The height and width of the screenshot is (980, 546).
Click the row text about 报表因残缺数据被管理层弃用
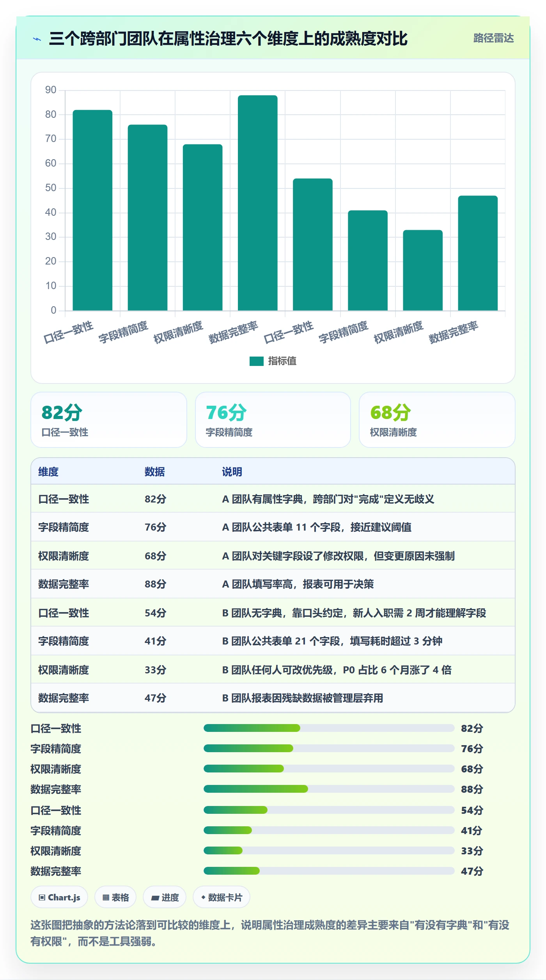[303, 698]
